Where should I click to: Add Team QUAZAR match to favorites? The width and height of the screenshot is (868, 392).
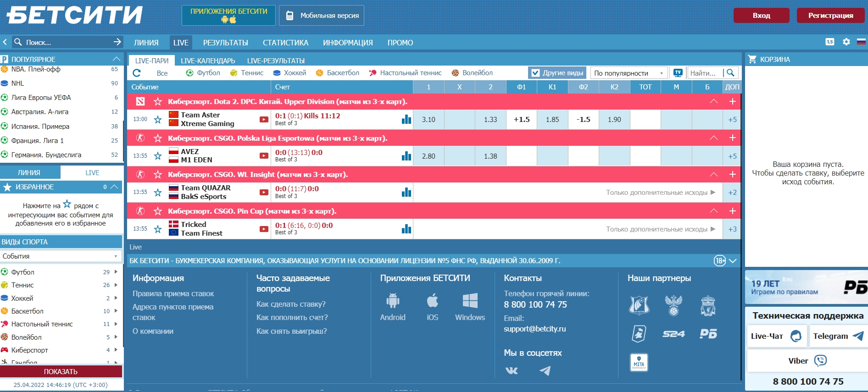point(158,193)
